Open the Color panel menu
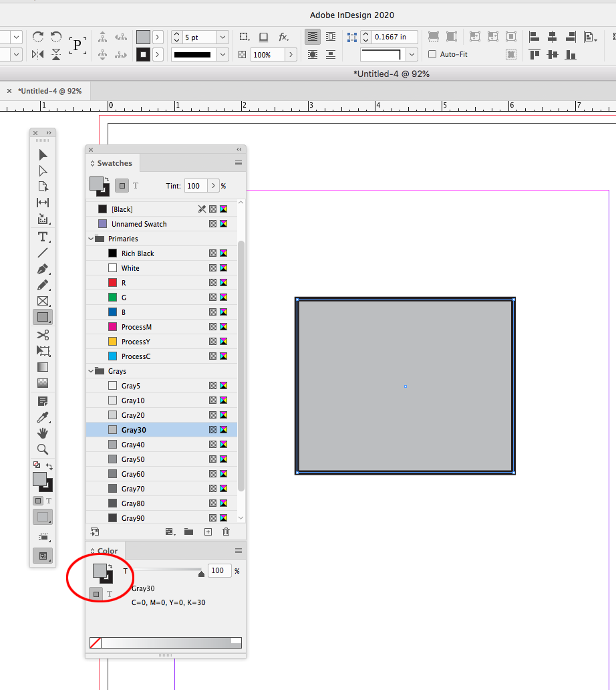This screenshot has height=690, width=616. click(x=239, y=550)
